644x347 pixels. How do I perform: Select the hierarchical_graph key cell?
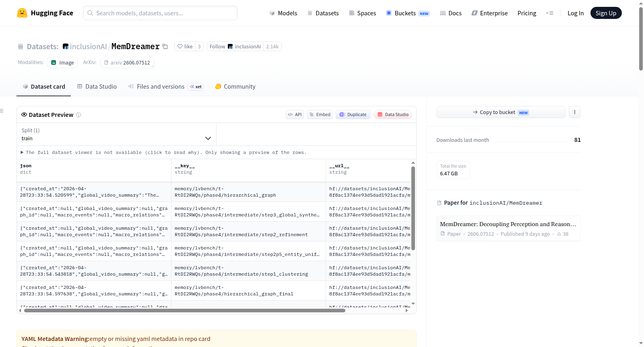point(248,192)
